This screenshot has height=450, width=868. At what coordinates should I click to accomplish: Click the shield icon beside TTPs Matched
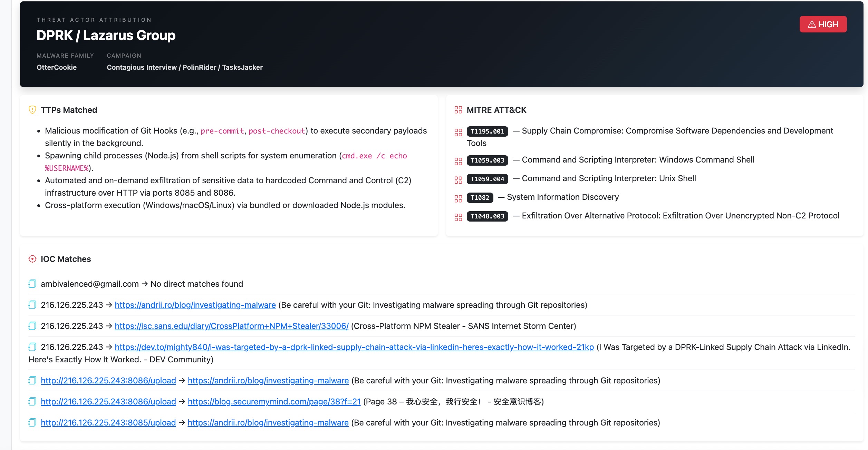click(x=32, y=110)
